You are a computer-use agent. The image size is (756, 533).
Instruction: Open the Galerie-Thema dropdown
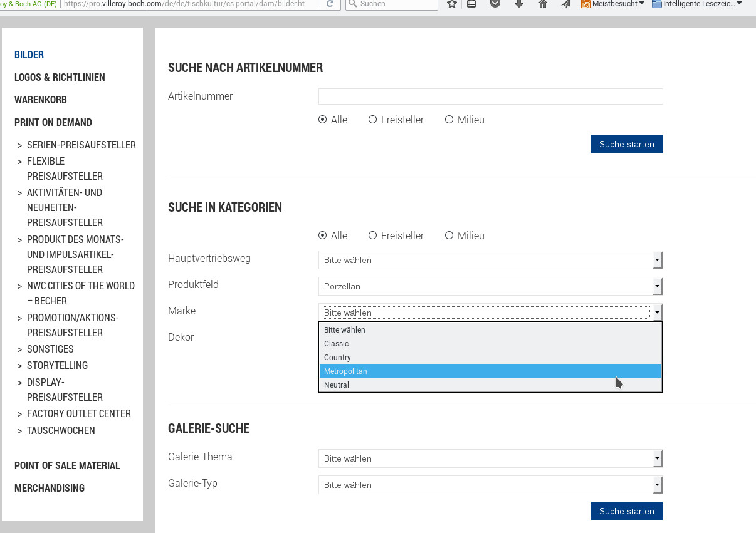coord(490,458)
